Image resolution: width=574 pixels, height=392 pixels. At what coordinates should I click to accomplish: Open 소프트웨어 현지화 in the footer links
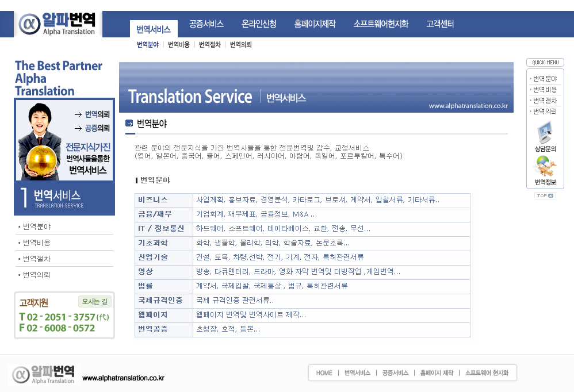487,373
